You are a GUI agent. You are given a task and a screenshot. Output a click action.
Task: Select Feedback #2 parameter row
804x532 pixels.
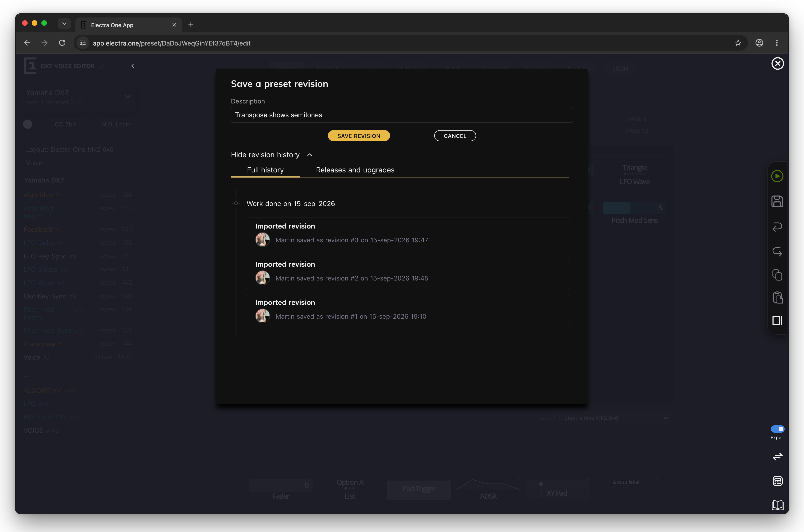78,230
